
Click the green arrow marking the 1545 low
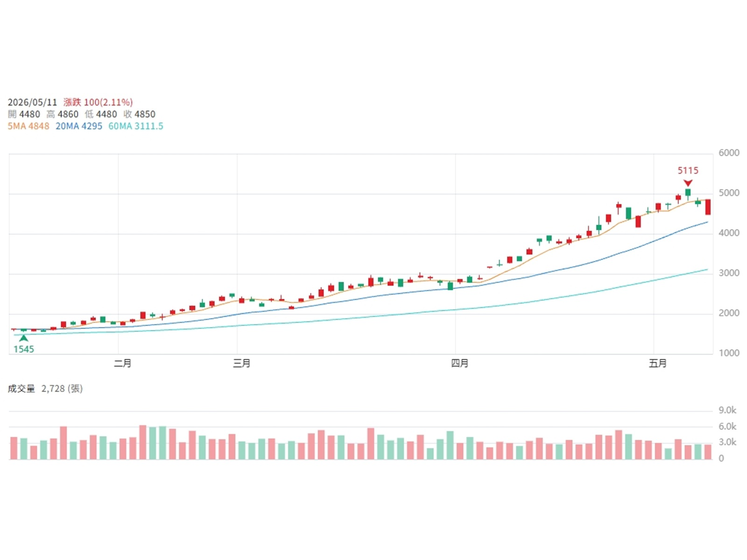(x=23, y=338)
